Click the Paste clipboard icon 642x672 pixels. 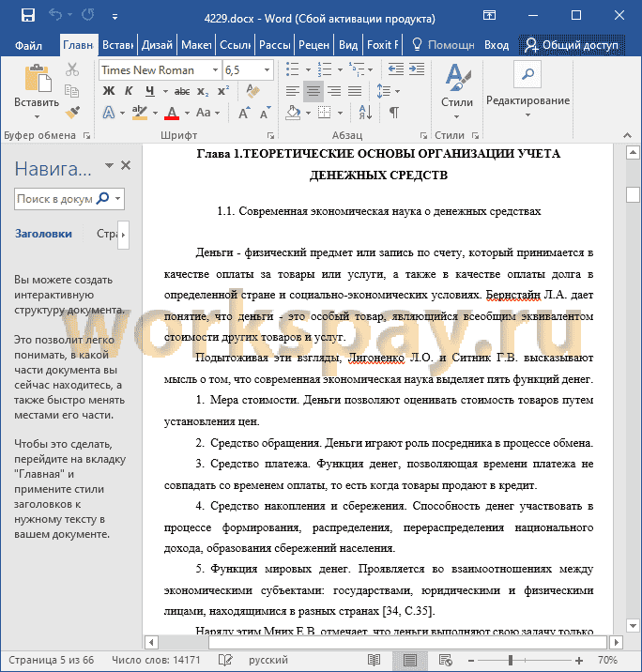[38, 79]
